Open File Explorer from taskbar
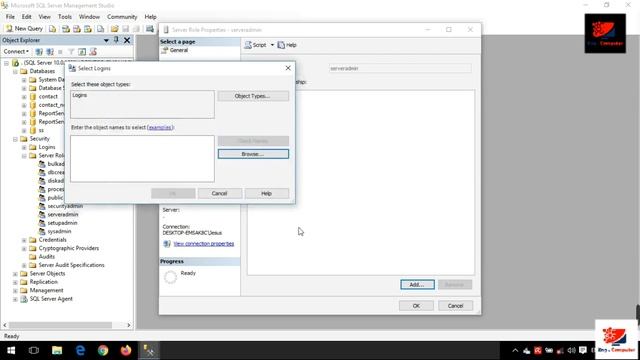 tap(57, 351)
